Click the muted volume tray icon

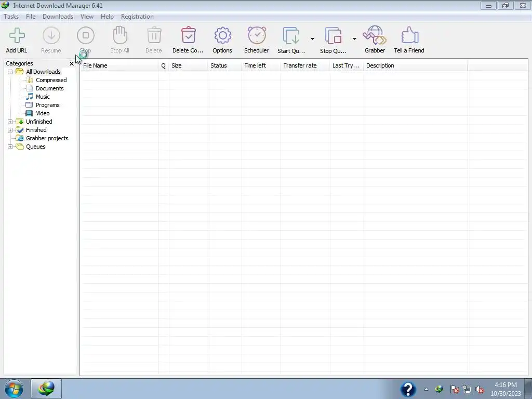coord(480,390)
